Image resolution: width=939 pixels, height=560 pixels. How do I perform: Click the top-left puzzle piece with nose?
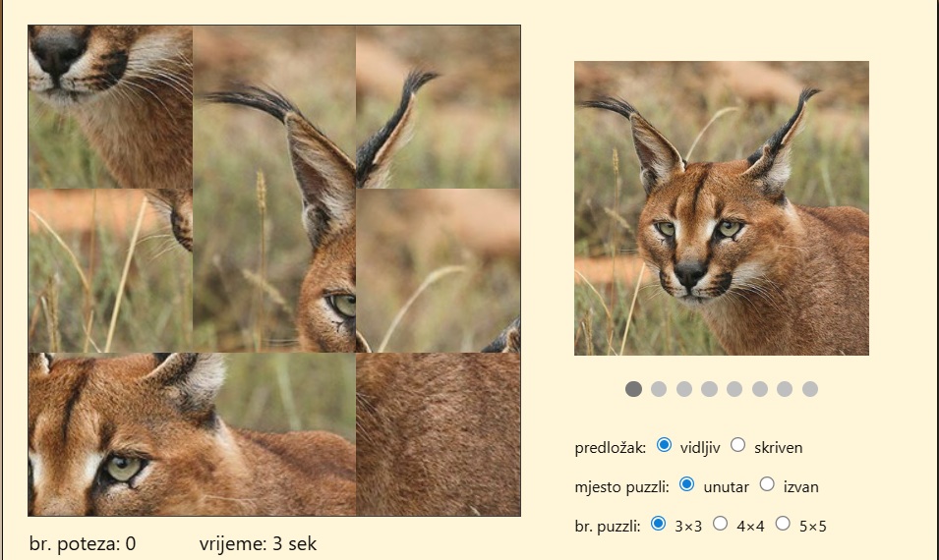tap(110, 106)
